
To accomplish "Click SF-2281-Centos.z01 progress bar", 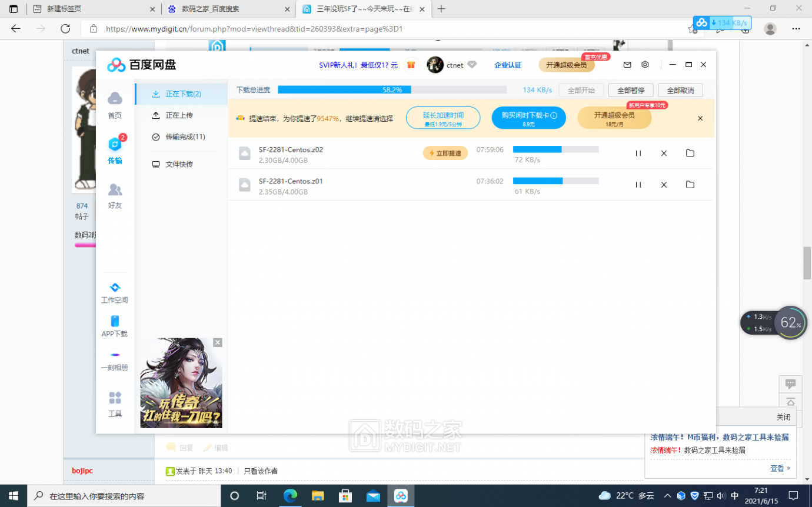I will click(x=556, y=181).
